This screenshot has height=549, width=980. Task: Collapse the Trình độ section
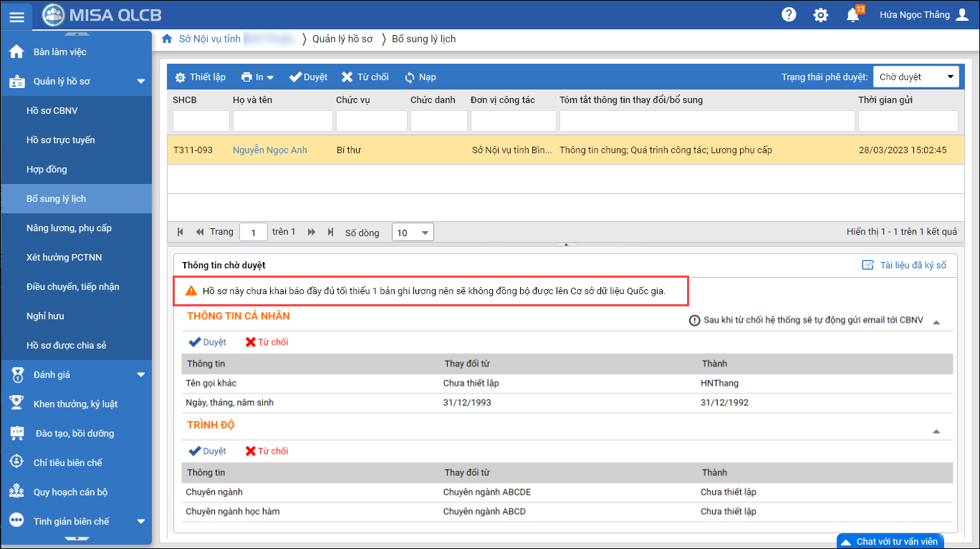point(936,432)
